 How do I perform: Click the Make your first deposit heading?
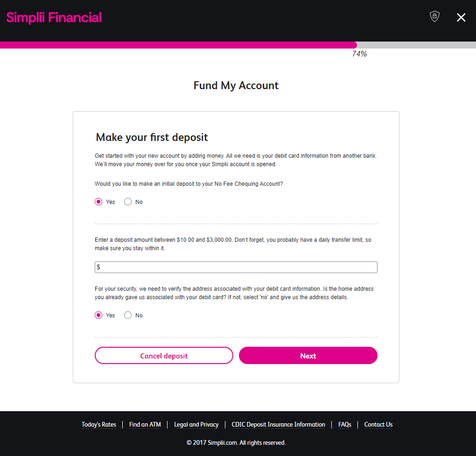coord(152,137)
